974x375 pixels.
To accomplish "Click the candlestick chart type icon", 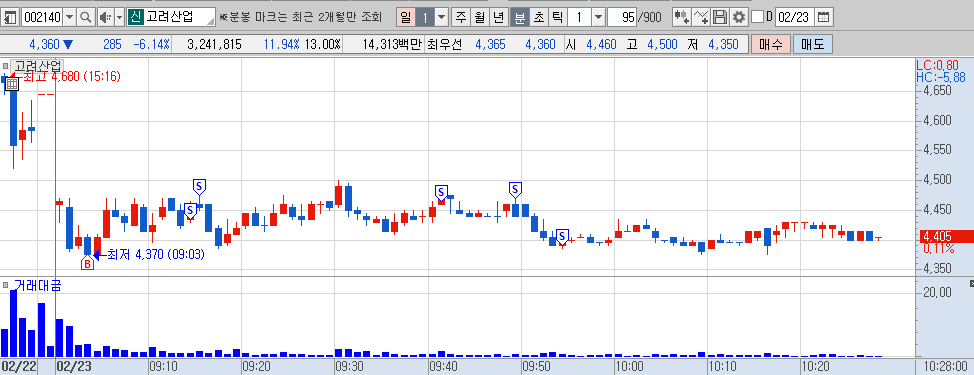I will point(682,17).
